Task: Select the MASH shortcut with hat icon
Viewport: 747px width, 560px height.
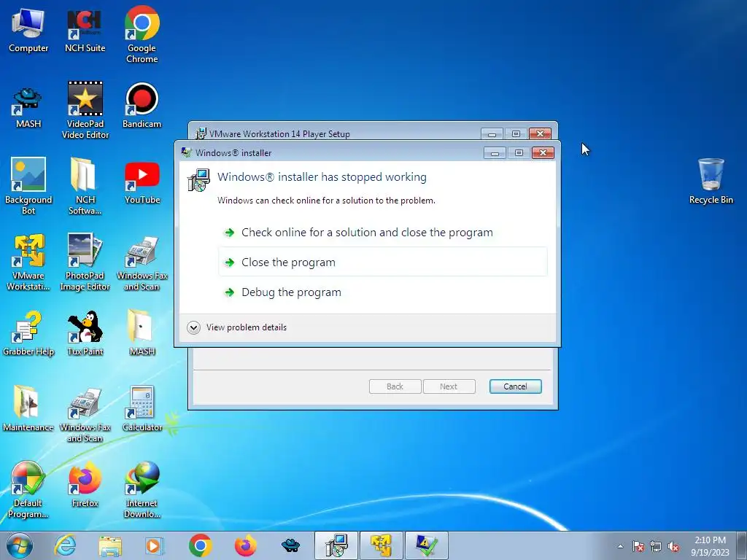Action: pos(28,107)
